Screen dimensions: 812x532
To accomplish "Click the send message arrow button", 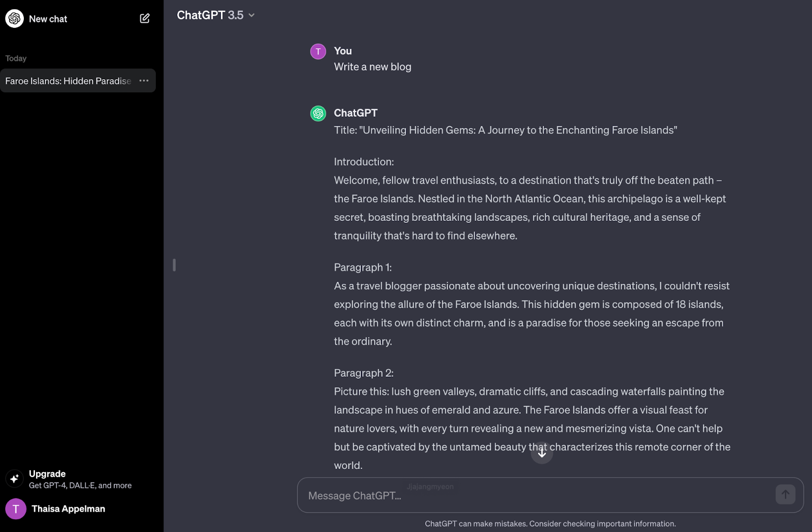I will coord(785,494).
